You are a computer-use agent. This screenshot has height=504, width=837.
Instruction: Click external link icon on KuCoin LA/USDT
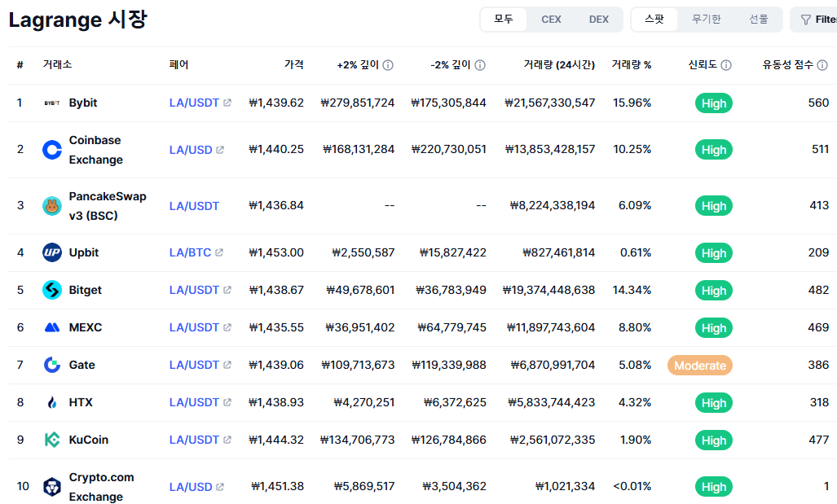(227, 440)
